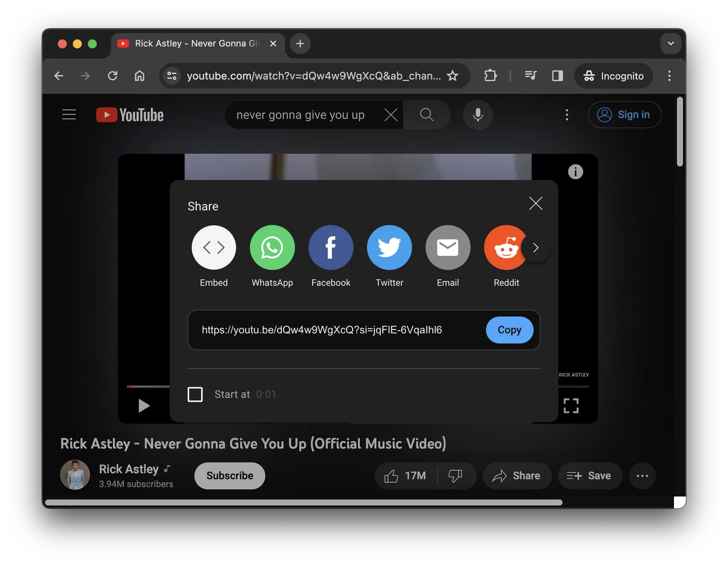Switch to the Rick Astley video tab
728x564 pixels.
(x=192, y=44)
